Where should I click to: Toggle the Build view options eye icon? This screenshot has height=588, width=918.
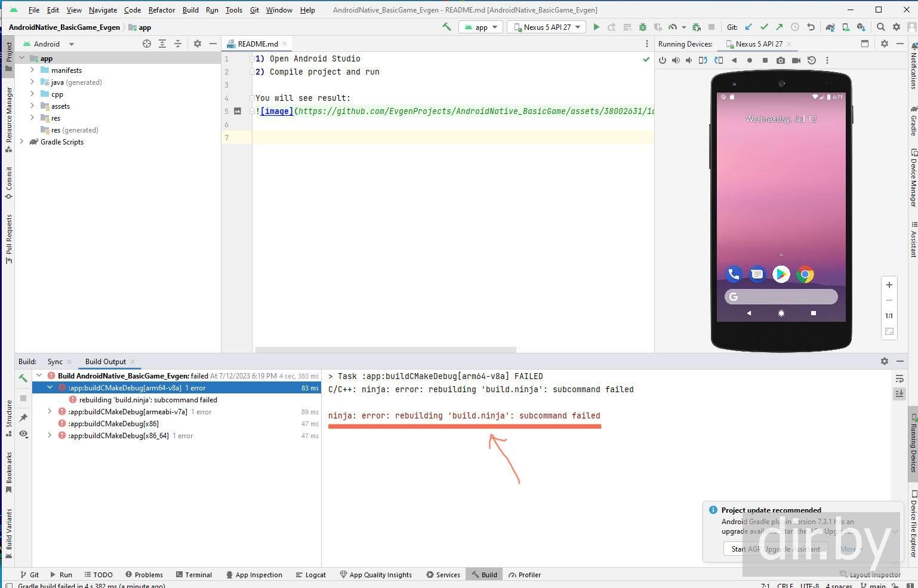23,434
